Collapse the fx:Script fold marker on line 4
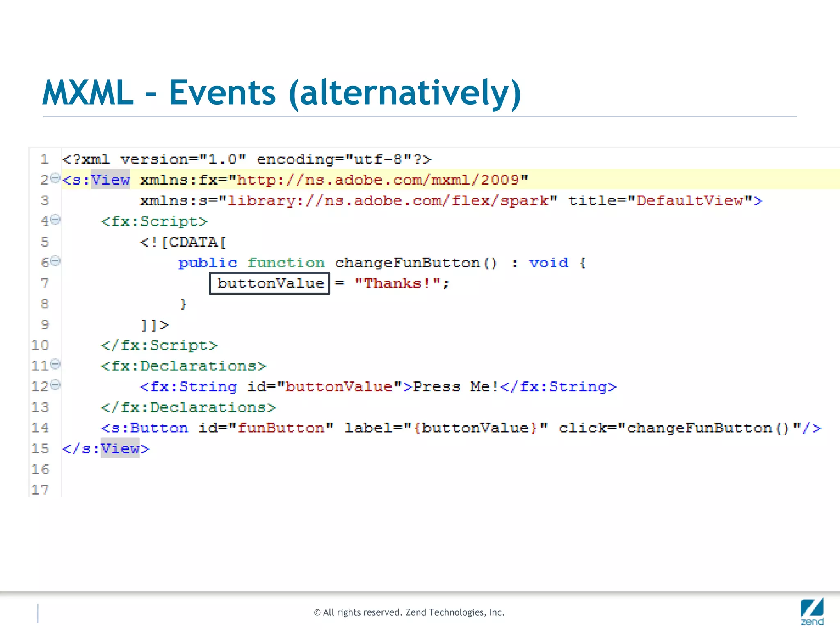Viewport: 840px width, 630px height. [x=55, y=219]
